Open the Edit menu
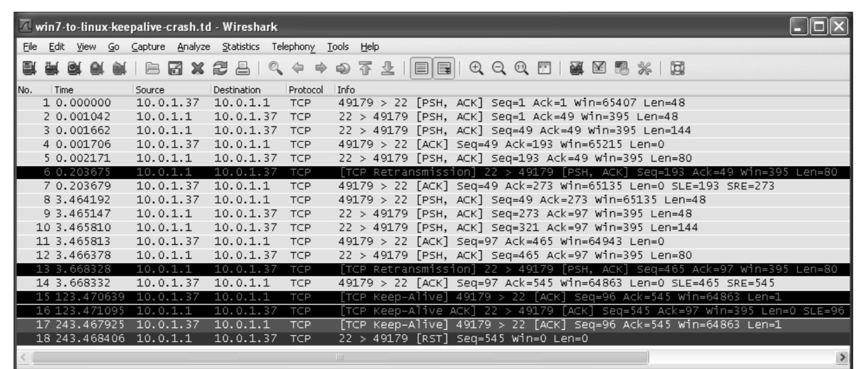 (56, 47)
